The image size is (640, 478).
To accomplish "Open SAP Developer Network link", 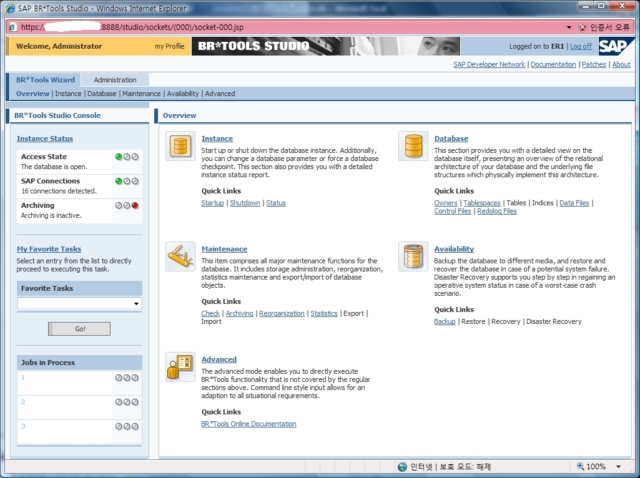I will (489, 64).
